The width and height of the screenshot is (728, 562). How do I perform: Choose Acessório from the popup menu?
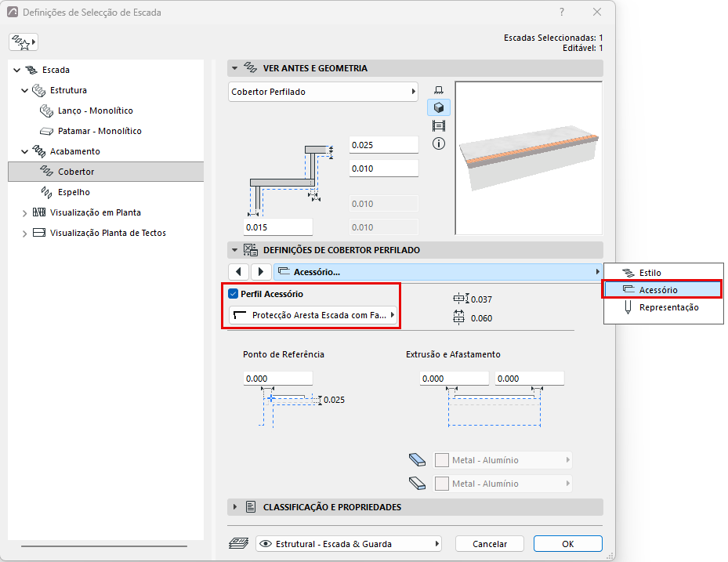coord(662,289)
